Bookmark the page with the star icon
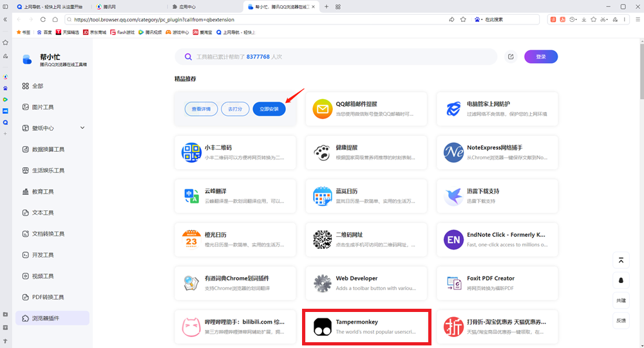644x348 pixels. 463,19
